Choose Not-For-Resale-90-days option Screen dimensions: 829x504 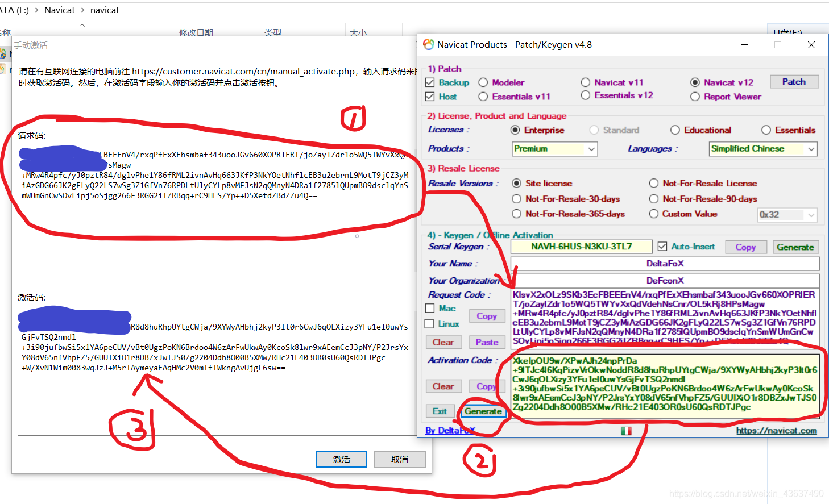654,199
